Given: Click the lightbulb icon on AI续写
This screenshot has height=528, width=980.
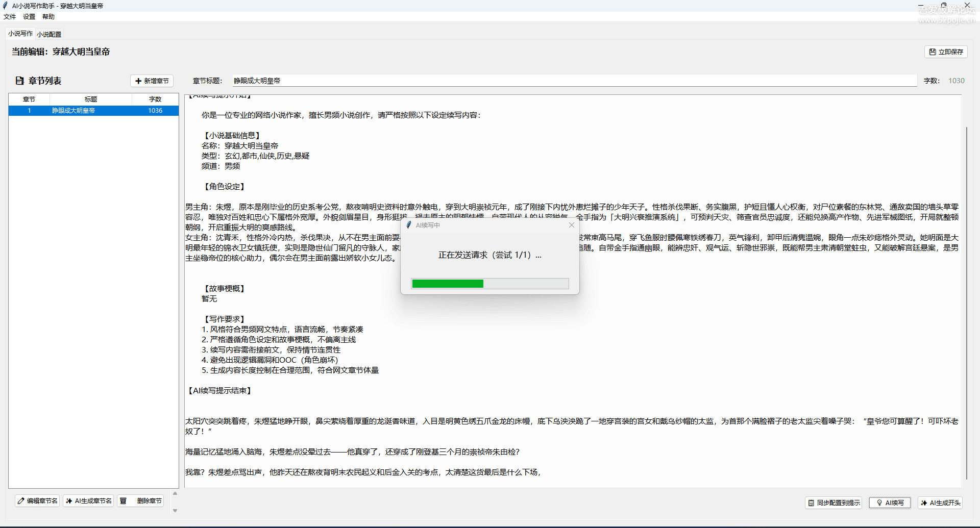Looking at the screenshot, I should [x=879, y=503].
